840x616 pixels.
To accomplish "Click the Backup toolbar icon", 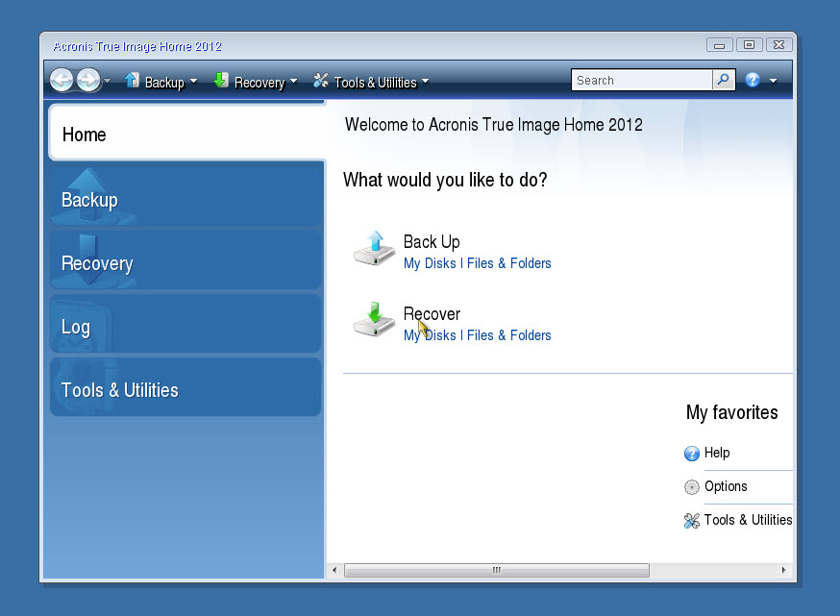I will [x=133, y=81].
